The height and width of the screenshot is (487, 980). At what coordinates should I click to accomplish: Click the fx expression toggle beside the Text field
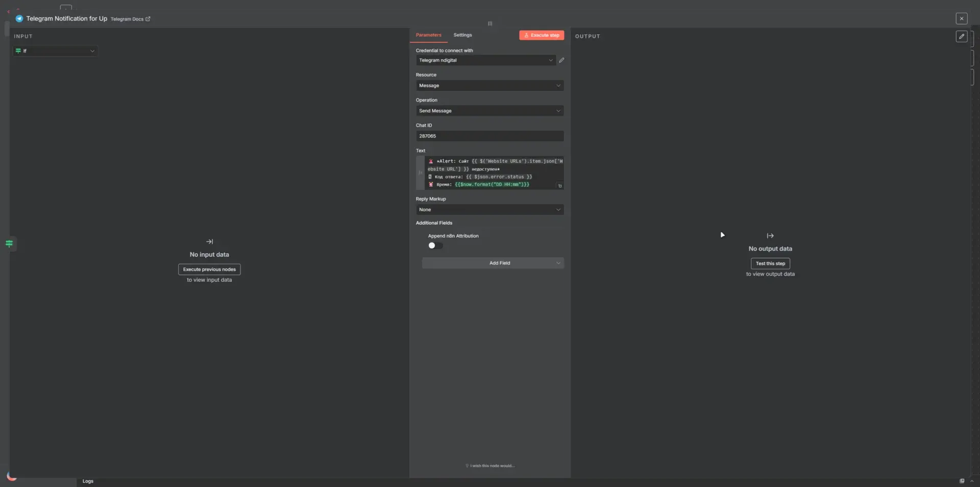(x=420, y=173)
